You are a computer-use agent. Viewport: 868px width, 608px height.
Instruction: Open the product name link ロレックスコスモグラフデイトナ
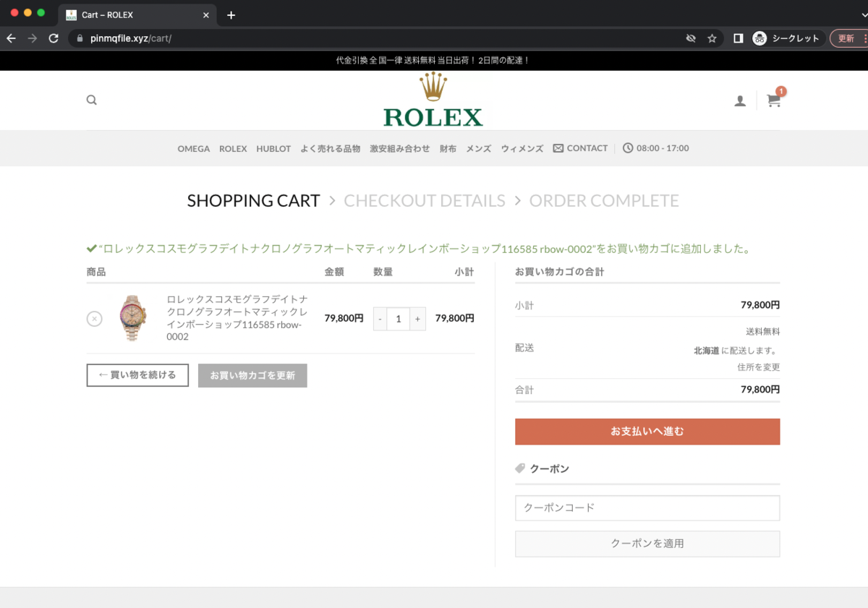click(237, 318)
